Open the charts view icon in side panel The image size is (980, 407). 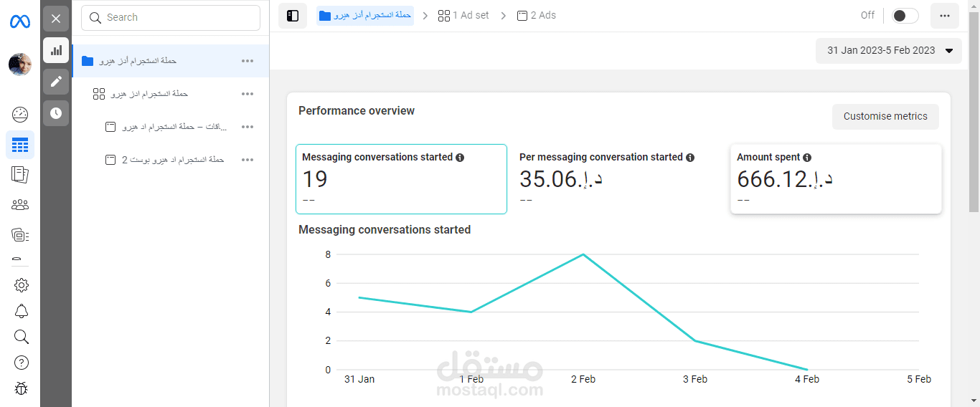pos(56,50)
